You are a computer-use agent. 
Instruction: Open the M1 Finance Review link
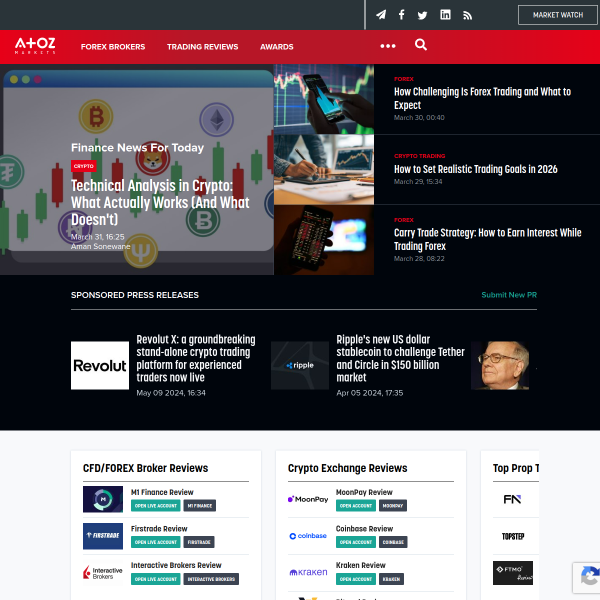(162, 492)
